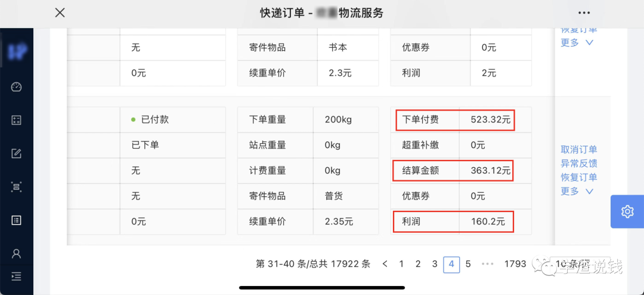Click the calculator icon in sidebar
The image size is (644, 295).
(x=16, y=120)
